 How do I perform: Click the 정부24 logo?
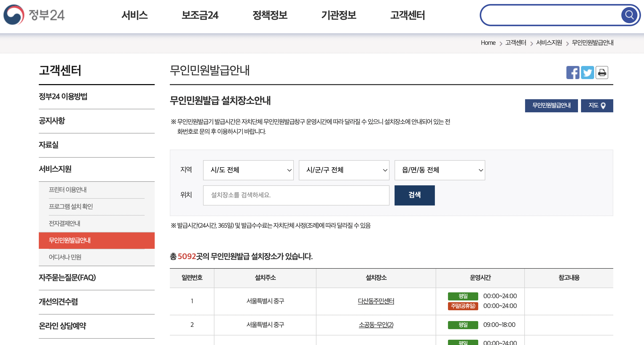(34, 15)
